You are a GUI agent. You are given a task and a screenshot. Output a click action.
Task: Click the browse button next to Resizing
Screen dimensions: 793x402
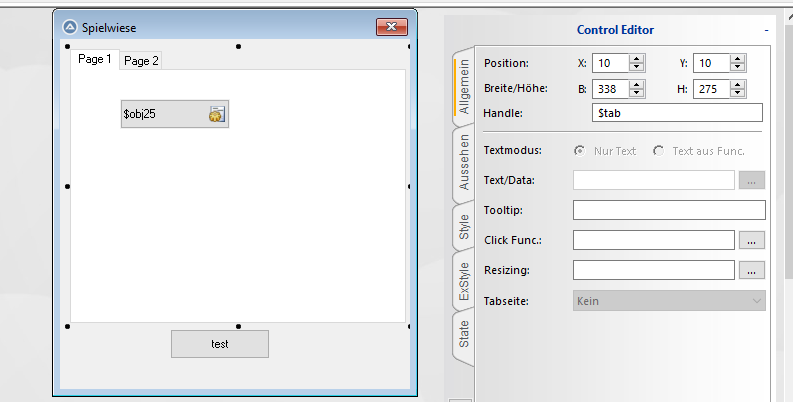752,270
